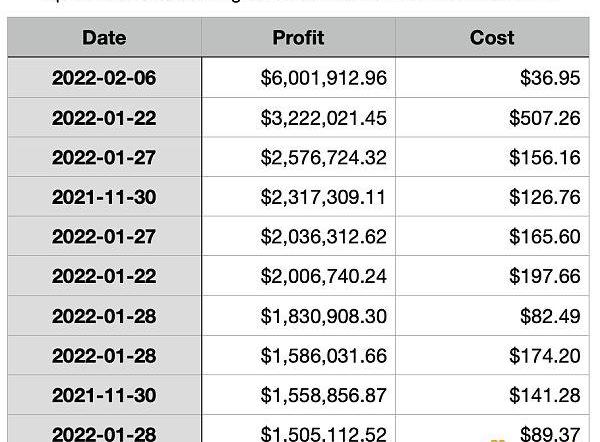Click the $1,830,908.30 profit cell
Viewport: 600px width, 442px height.
point(323,316)
